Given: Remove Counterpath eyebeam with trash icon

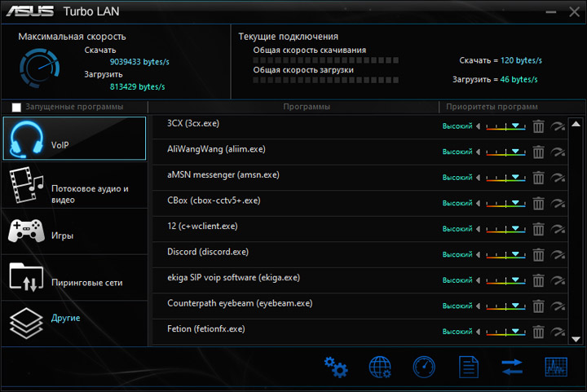Looking at the screenshot, I should pos(538,306).
